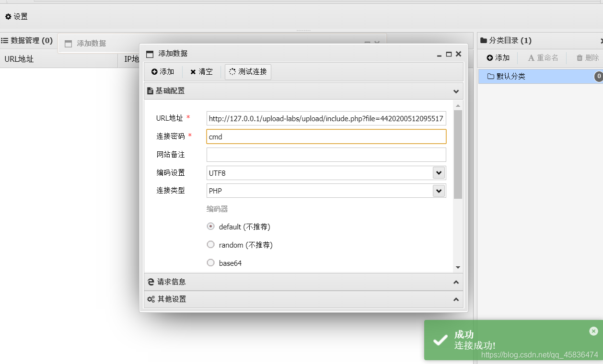Click the 编码器 label
The width and height of the screenshot is (603, 364).
[x=217, y=209]
